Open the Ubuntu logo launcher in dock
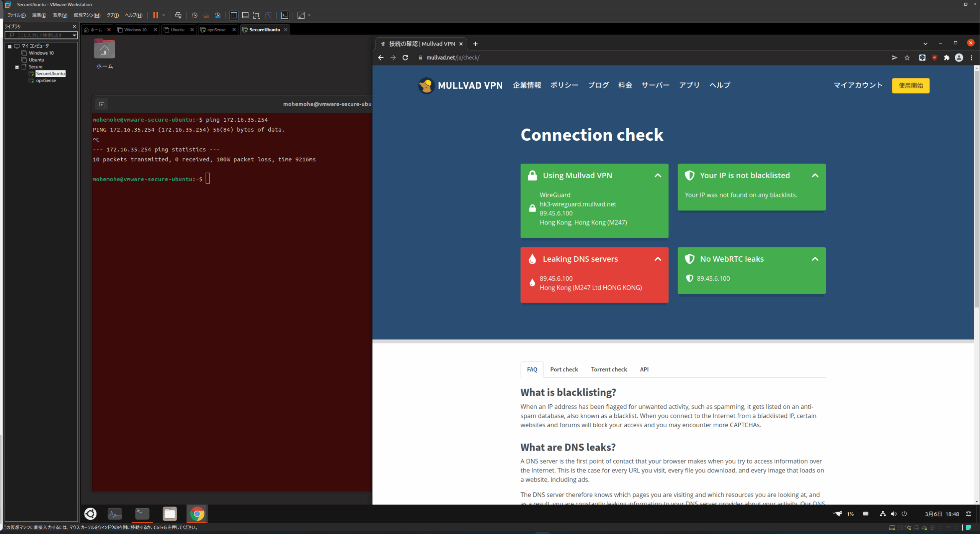The width and height of the screenshot is (980, 534). pyautogui.click(x=90, y=514)
